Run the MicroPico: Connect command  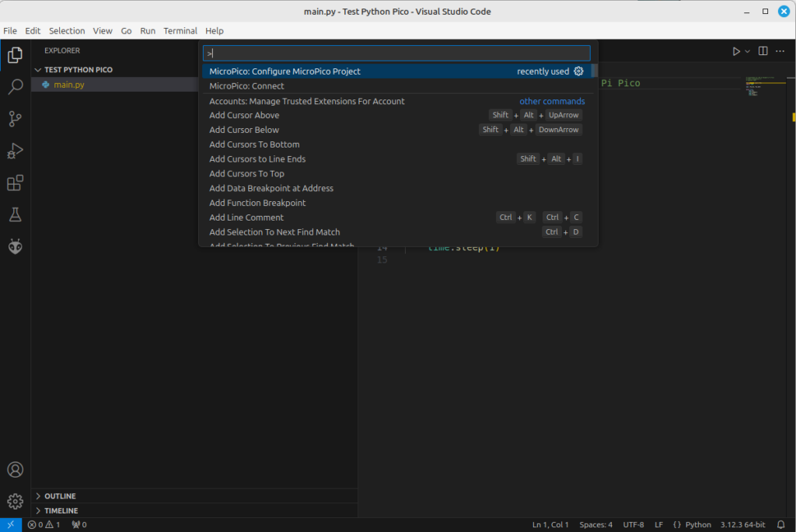397,86
